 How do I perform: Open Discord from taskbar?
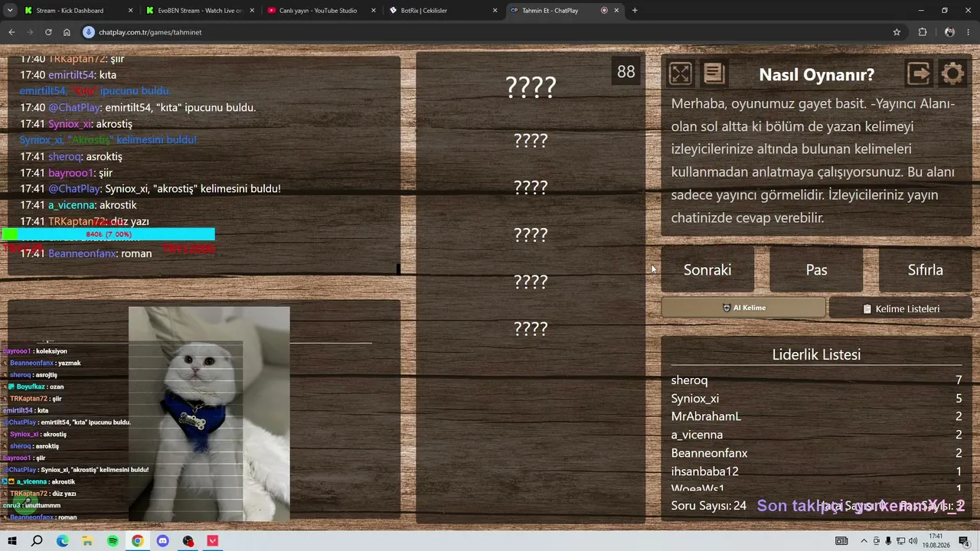[162, 541]
